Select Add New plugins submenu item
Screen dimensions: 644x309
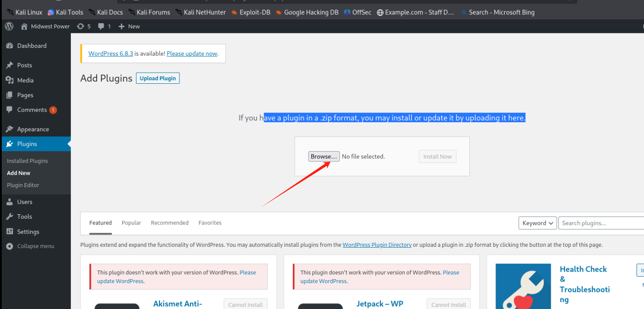18,173
